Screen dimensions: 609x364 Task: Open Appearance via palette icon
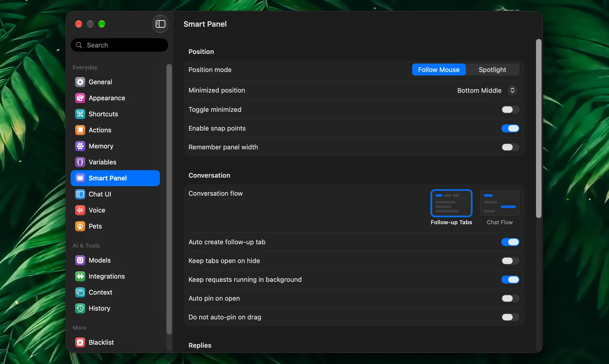tap(80, 98)
